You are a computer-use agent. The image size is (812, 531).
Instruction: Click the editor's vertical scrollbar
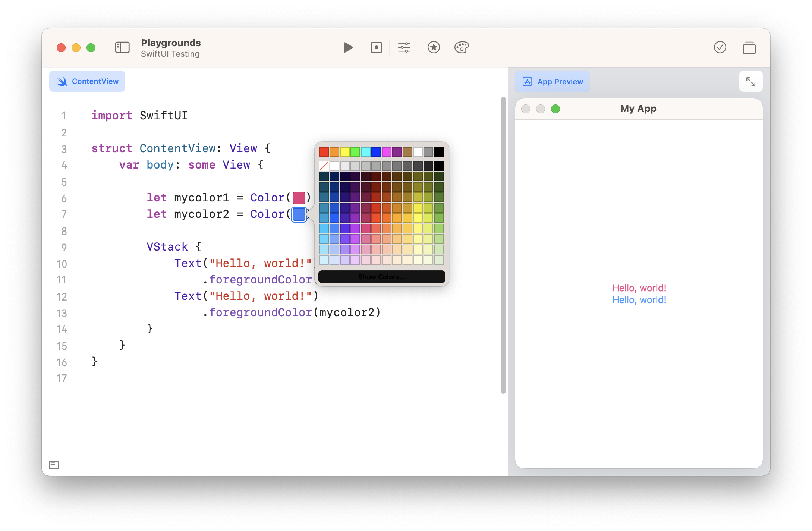pos(503,245)
